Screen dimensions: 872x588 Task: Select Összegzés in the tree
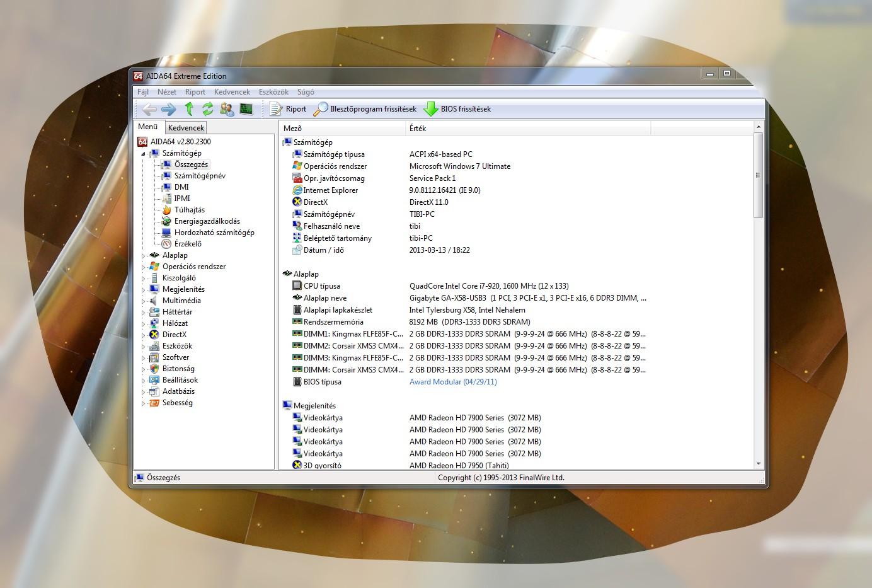click(191, 164)
